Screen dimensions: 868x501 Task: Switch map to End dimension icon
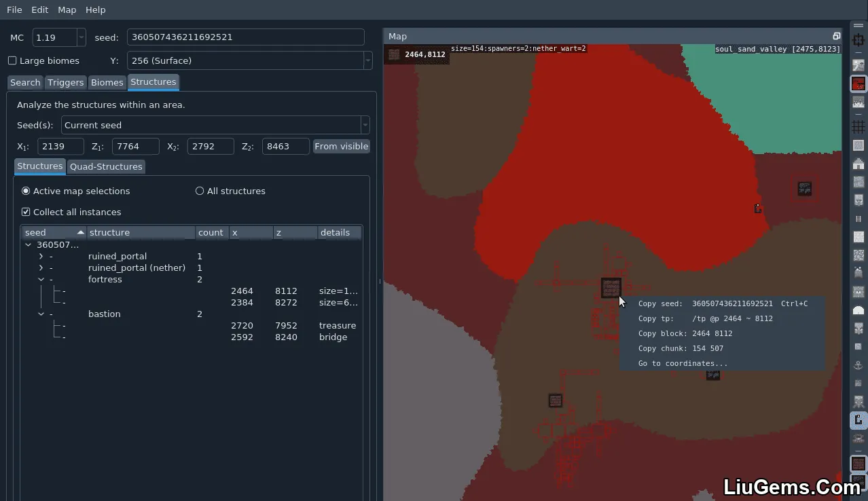[x=858, y=103]
